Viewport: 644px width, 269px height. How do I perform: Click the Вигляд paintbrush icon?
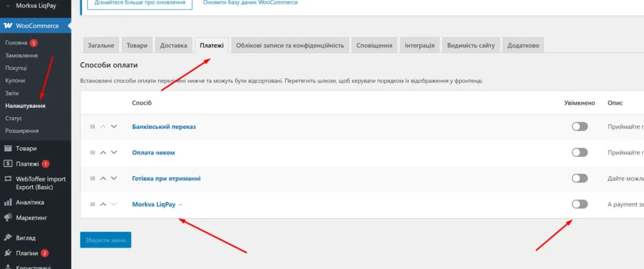point(8,238)
